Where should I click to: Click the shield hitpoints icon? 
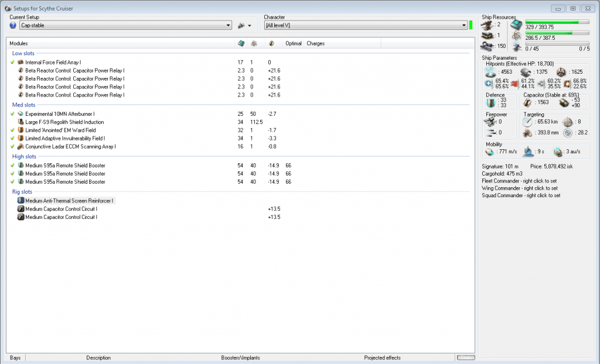point(491,72)
